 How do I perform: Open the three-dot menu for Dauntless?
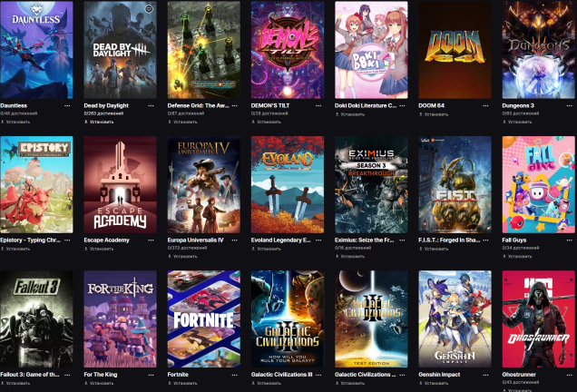coord(68,105)
